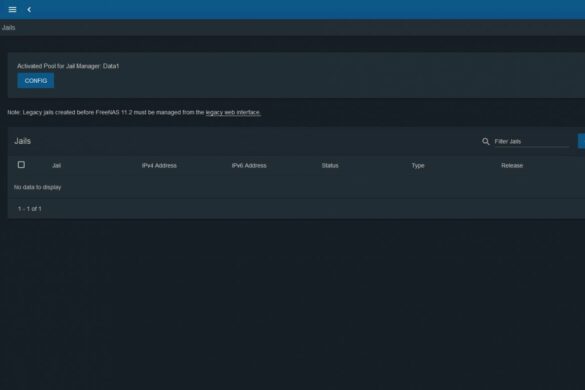Click the Jails breadcrumb label
The width and height of the screenshot is (585, 390).
click(9, 28)
